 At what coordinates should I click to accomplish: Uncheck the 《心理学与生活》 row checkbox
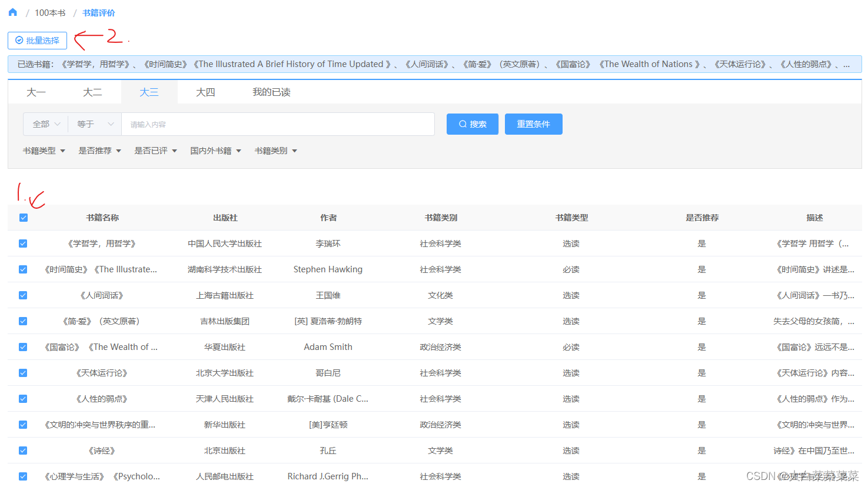point(23,476)
